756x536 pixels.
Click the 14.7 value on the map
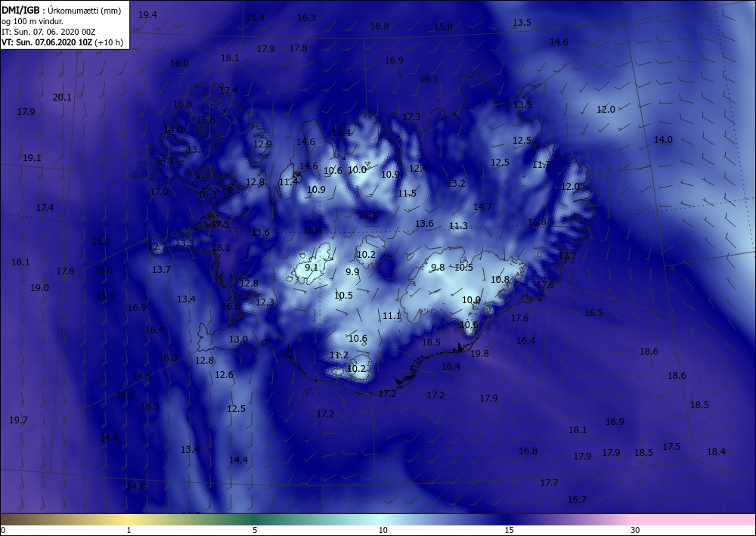point(482,207)
